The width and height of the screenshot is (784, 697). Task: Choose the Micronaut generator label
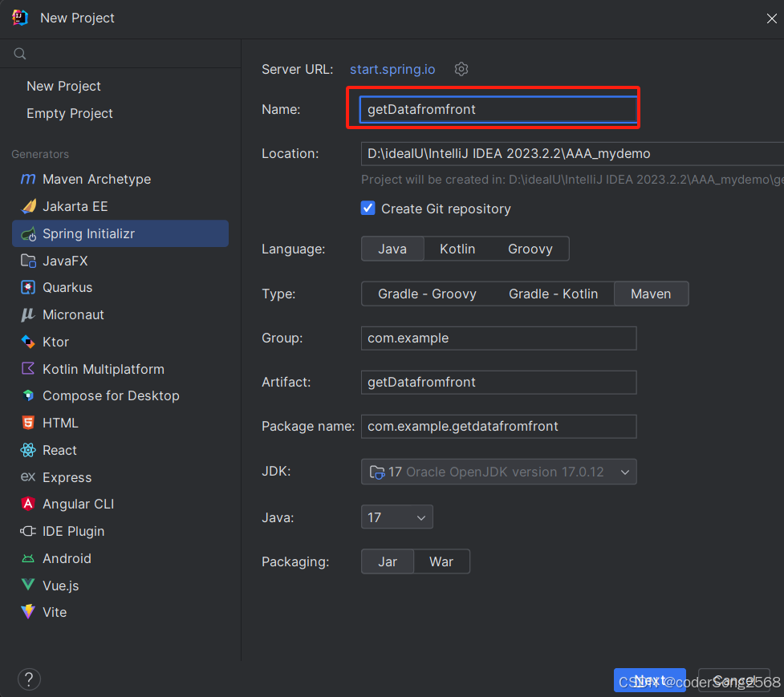74,314
